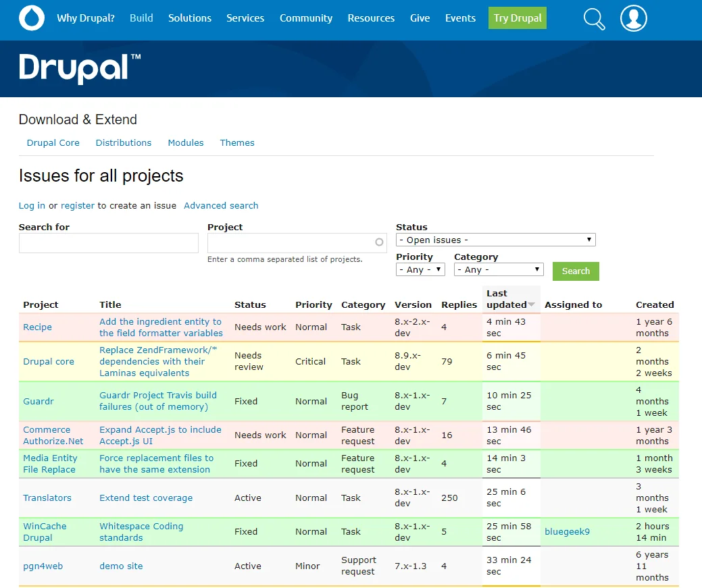Open Commerce Authorize.Net project link
The height and width of the screenshot is (588, 702).
click(53, 435)
